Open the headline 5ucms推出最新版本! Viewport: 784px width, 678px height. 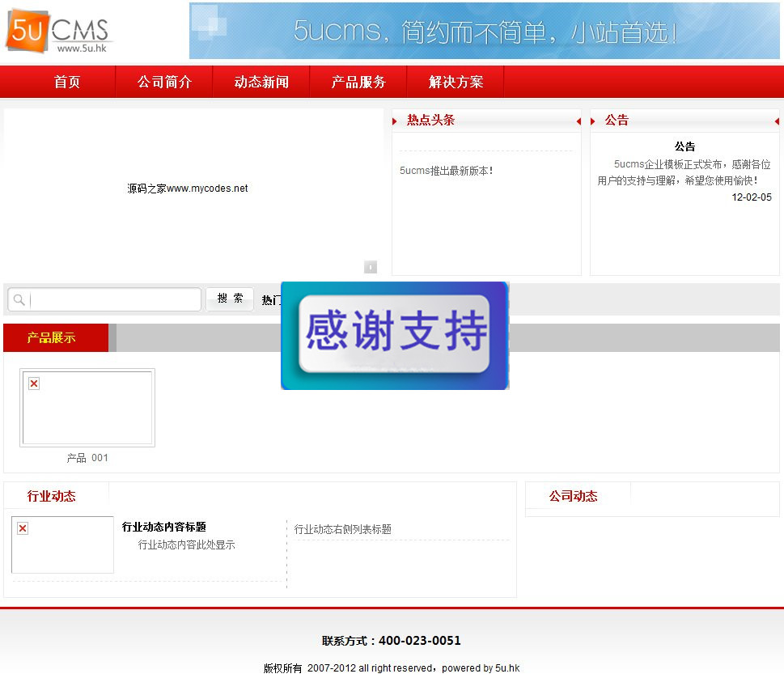click(x=446, y=171)
